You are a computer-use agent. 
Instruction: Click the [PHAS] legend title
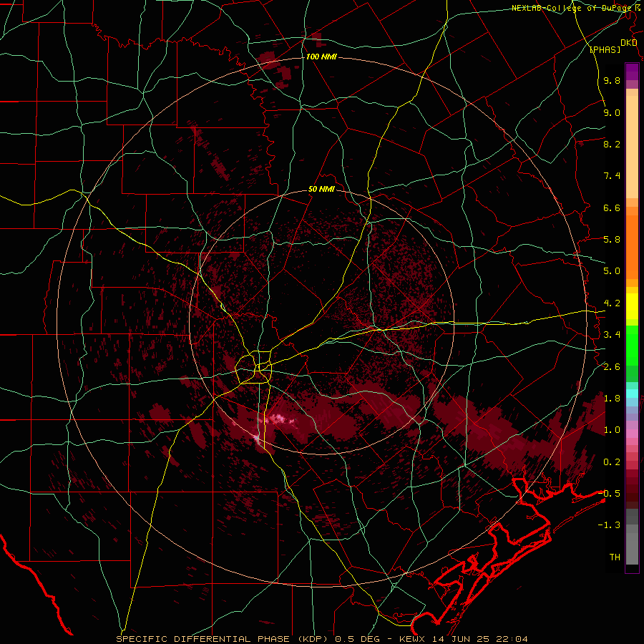605,49
